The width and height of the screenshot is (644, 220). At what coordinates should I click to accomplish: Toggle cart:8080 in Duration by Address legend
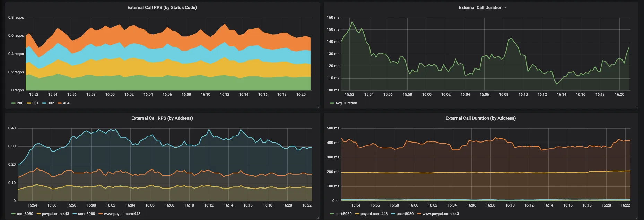click(343, 214)
